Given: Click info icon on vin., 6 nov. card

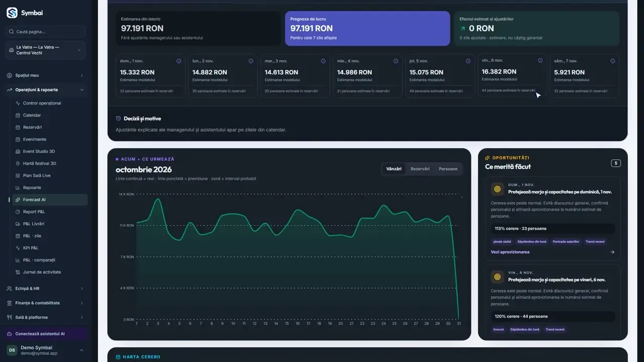Looking at the screenshot, I should click(540, 60).
